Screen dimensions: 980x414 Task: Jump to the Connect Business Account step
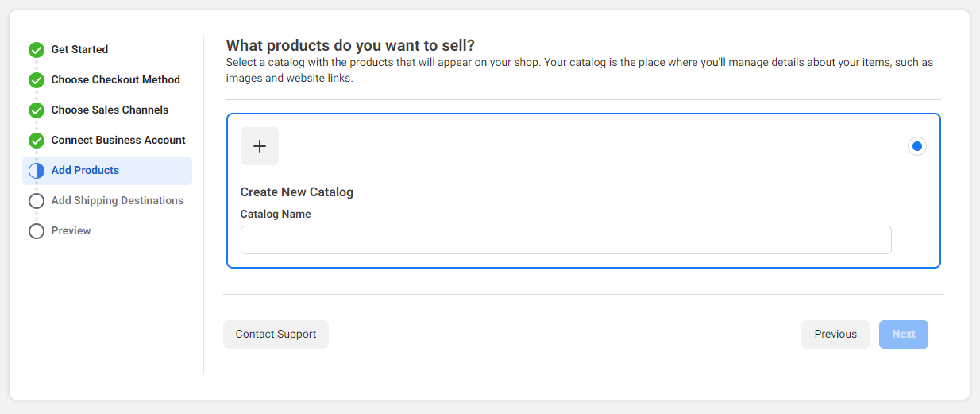118,140
